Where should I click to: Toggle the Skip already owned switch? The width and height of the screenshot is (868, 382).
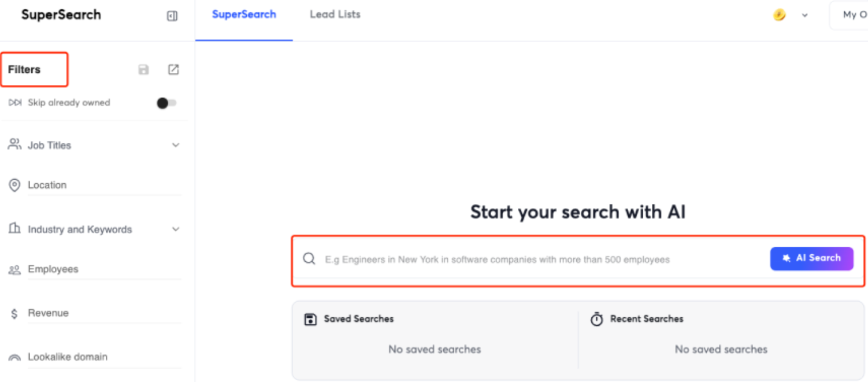[x=166, y=103]
